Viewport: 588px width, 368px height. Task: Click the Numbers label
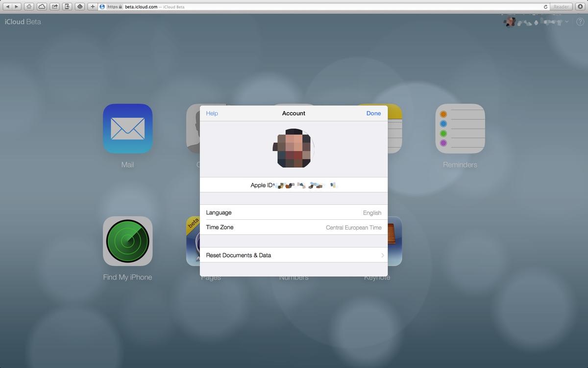294,278
